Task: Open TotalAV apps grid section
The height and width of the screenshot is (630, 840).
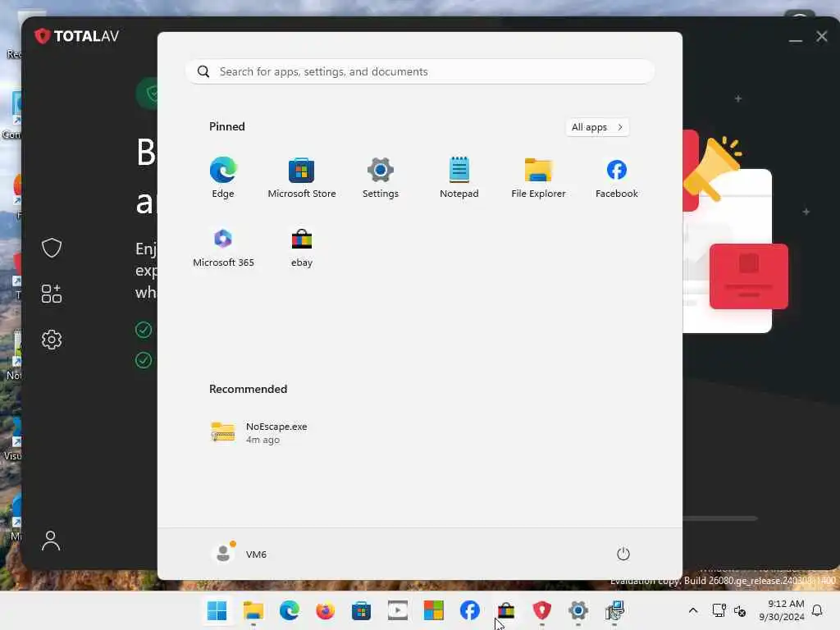Action: pos(52,294)
